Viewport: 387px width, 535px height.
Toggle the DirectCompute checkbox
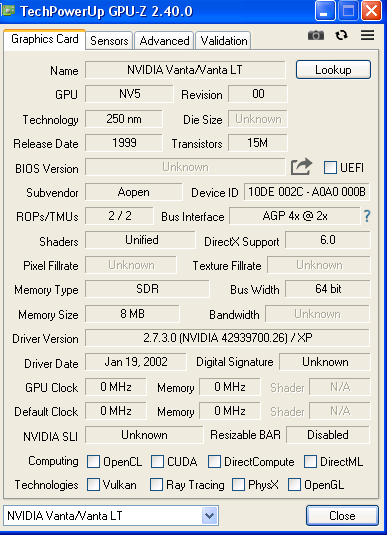point(214,461)
